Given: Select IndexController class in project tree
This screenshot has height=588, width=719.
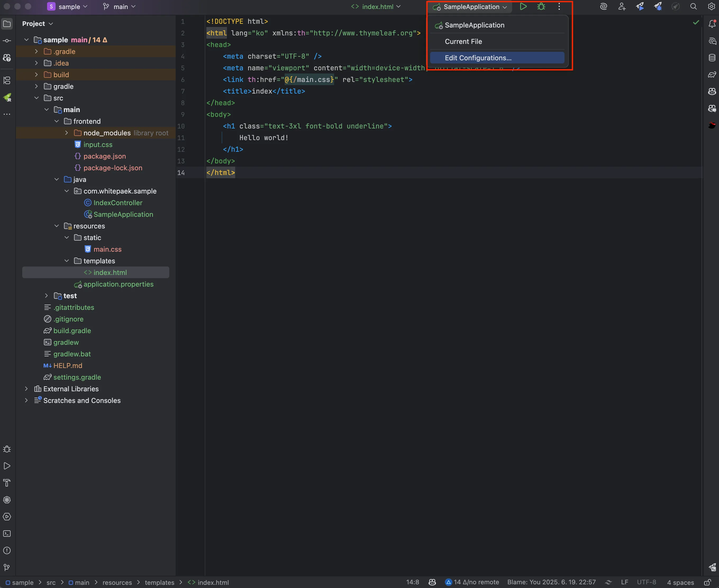Looking at the screenshot, I should 118,203.
